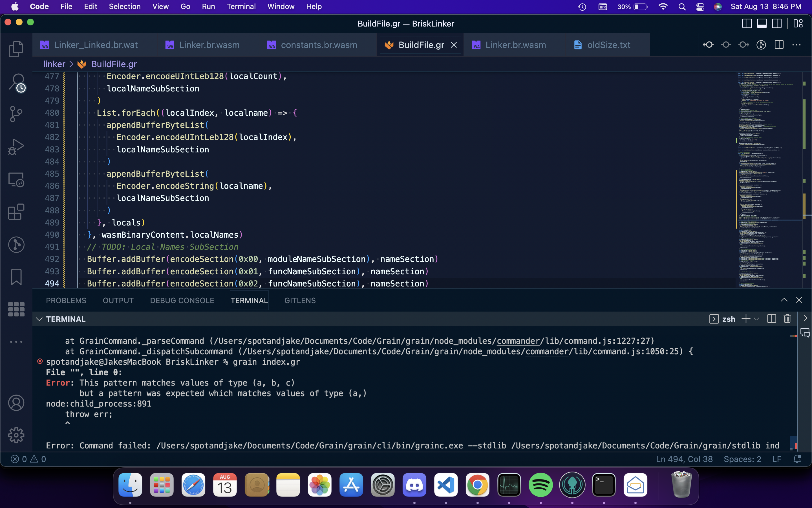Image resolution: width=812 pixels, height=508 pixels.
Task: Open Spotify from the Dock
Action: tap(540, 485)
